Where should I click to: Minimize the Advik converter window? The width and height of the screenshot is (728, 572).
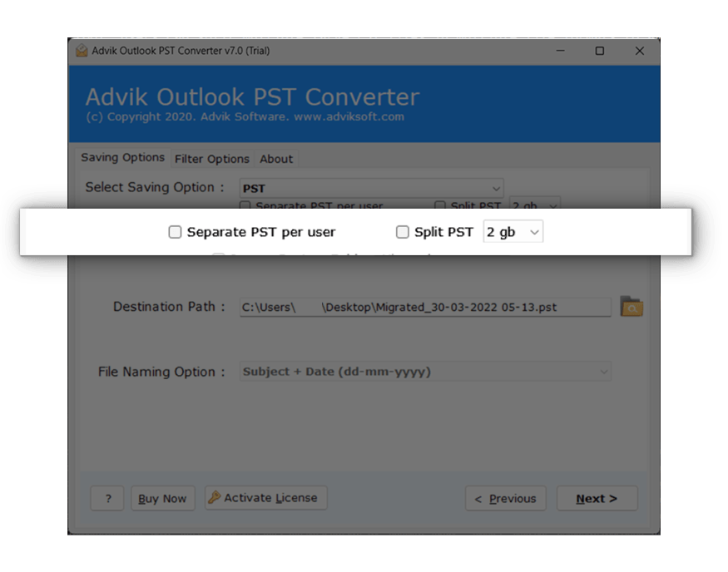[x=561, y=51]
